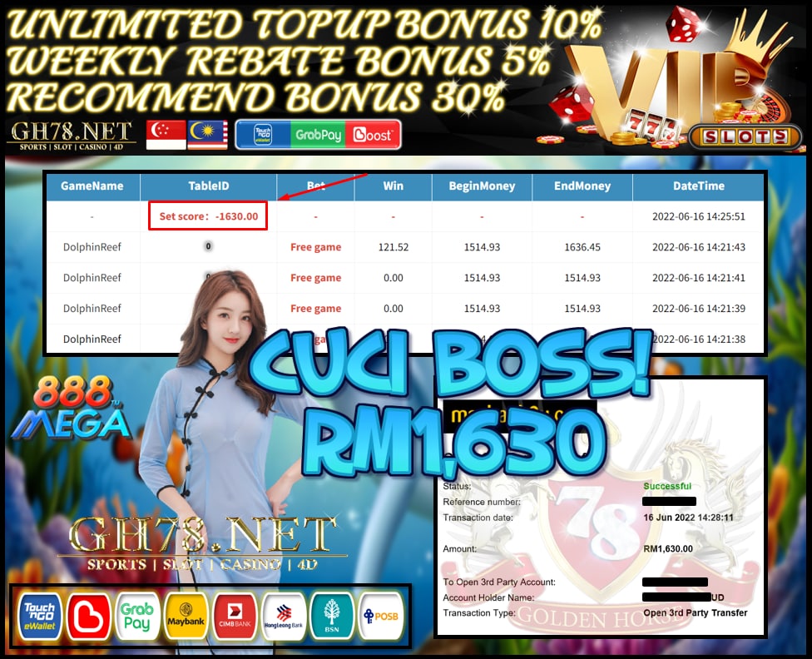
Task: Click the TableID column header
Action: click(209, 186)
